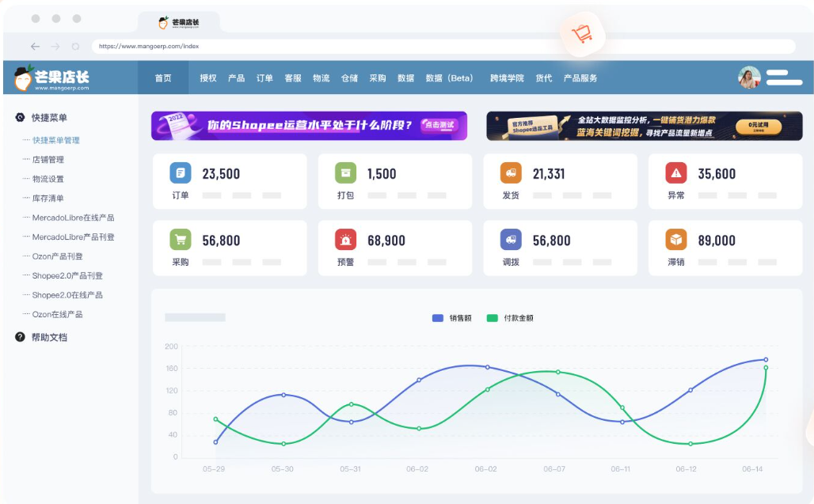Viewport: 814px width, 504px height.
Task: Click the green 采购 shopping cart icon
Action: [x=181, y=240]
